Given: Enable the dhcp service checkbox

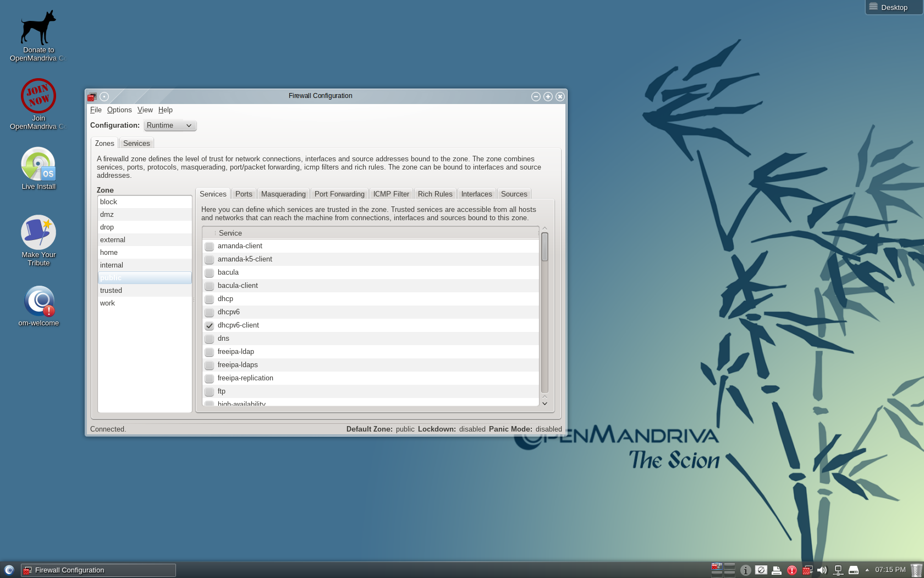Looking at the screenshot, I should [x=210, y=299].
